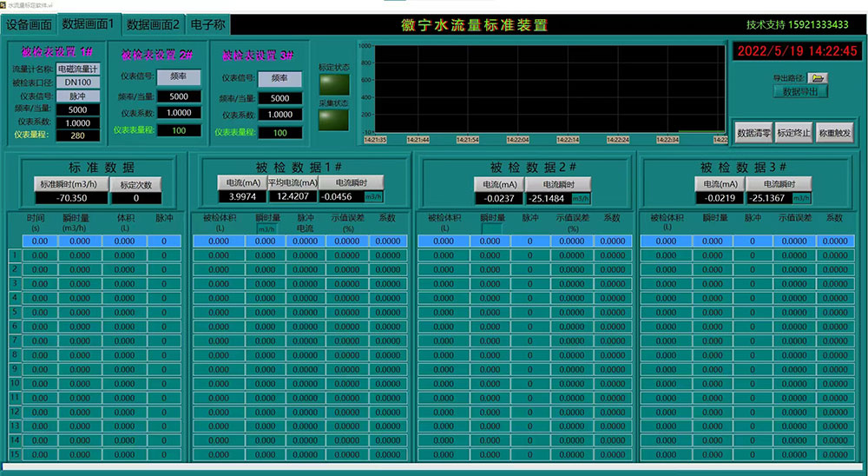This screenshot has height=476, width=868.
Task: Click the average current value 12.4207
Action: [293, 196]
